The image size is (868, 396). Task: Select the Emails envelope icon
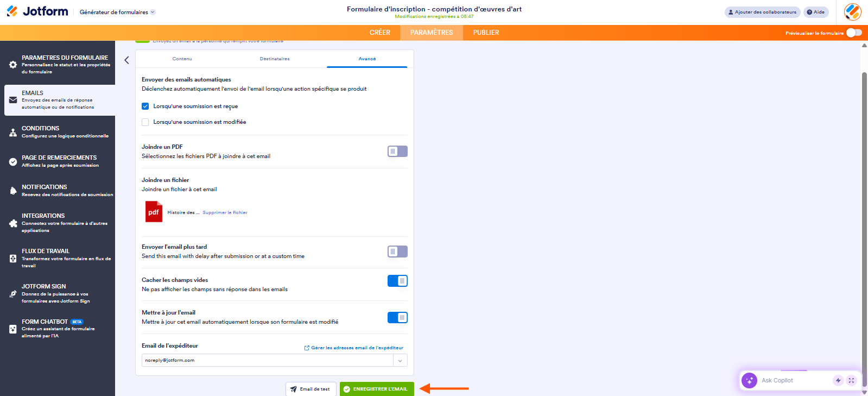13,100
